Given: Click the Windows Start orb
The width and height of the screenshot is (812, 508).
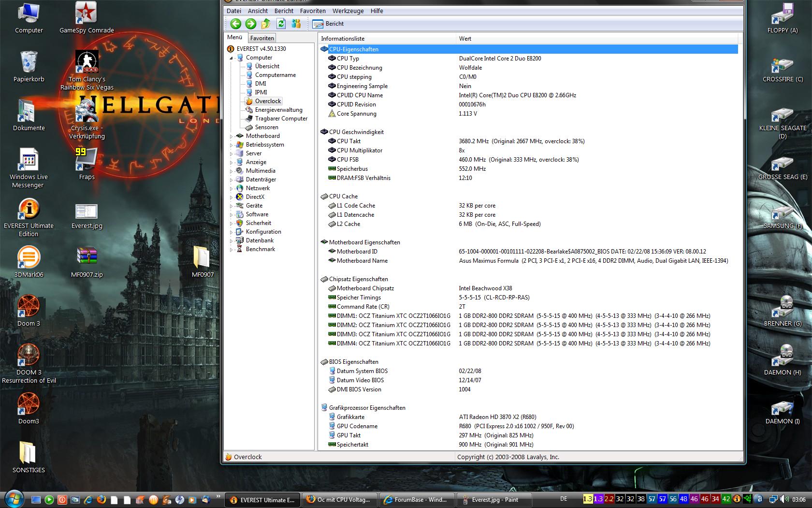Looking at the screenshot, I should [14, 498].
